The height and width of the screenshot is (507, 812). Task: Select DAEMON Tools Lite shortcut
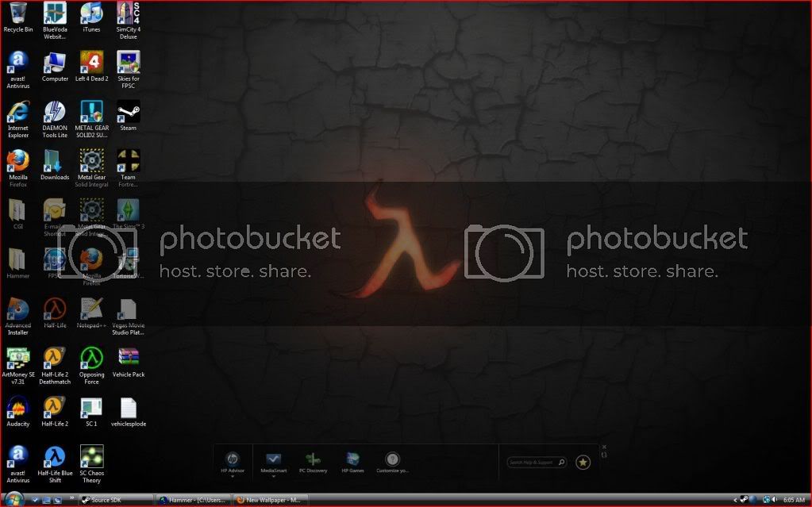coord(55,119)
